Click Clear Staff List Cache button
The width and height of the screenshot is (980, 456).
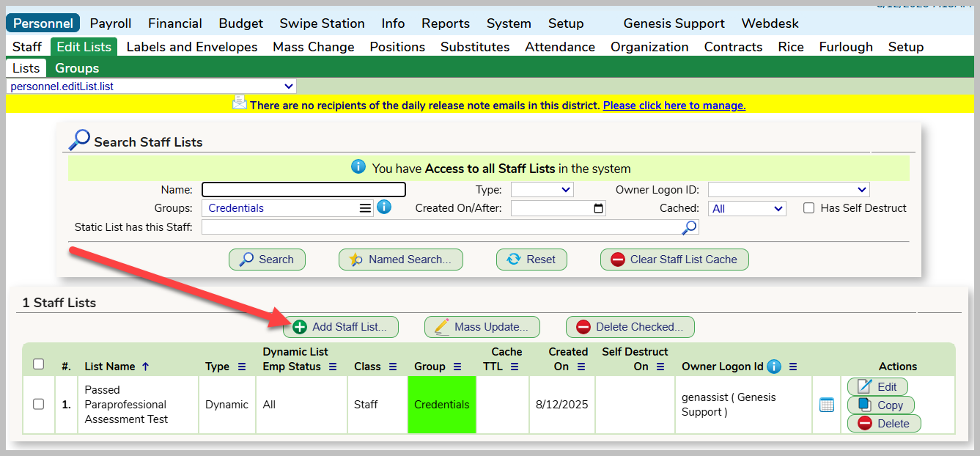(674, 260)
